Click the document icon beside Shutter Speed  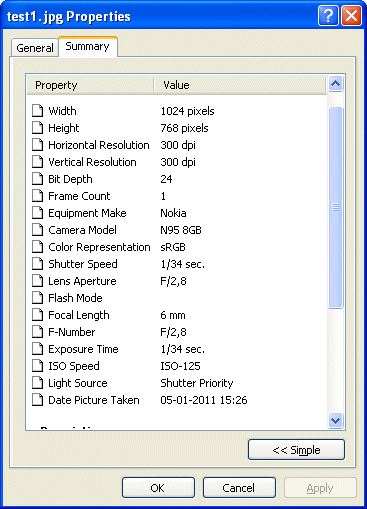(x=38, y=263)
